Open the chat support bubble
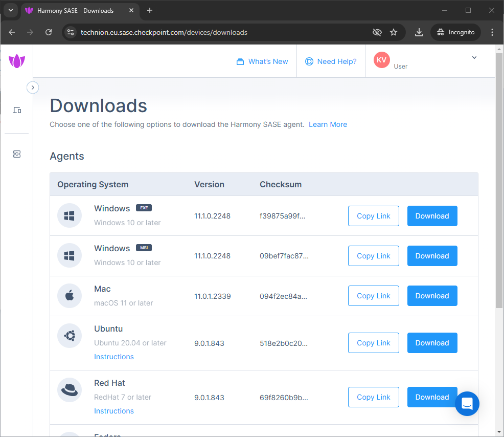 pyautogui.click(x=467, y=404)
